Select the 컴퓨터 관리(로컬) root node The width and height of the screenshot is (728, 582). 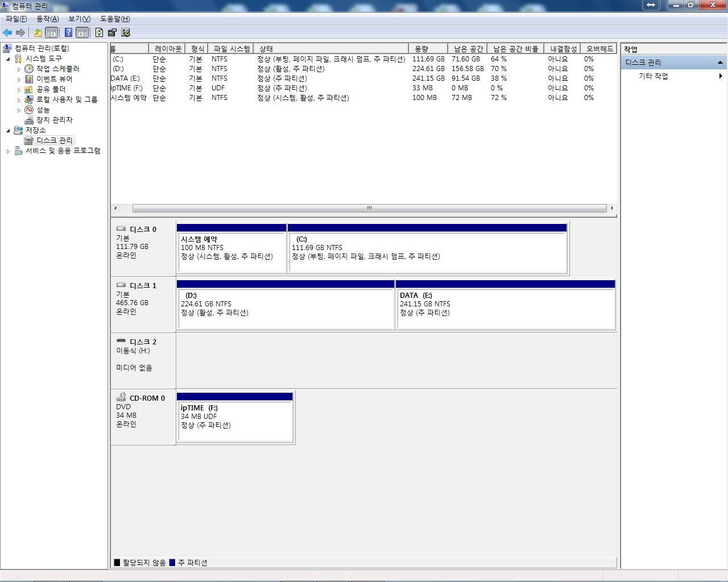click(42, 48)
